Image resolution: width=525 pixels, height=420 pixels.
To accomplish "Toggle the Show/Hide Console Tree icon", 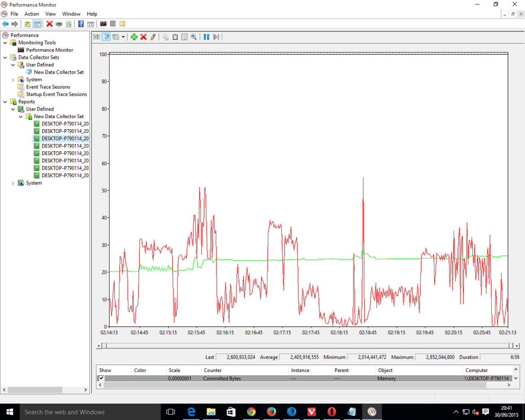I will 37,24.
